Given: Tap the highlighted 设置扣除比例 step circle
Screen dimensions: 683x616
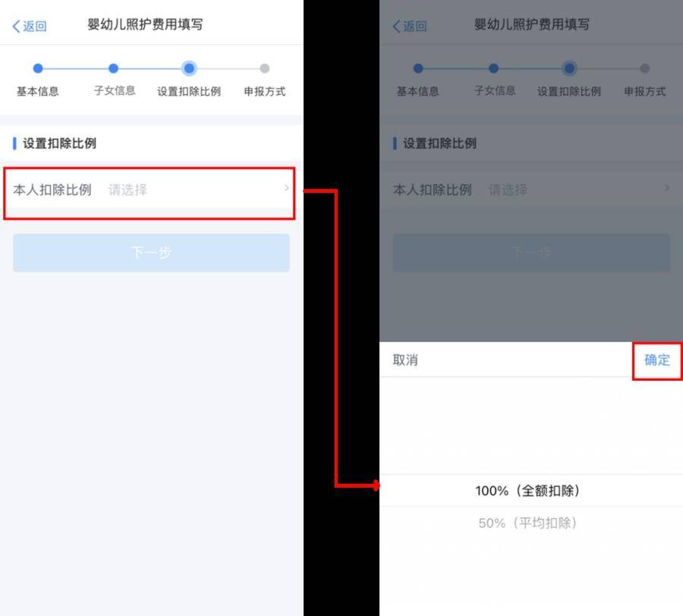Looking at the screenshot, I should 188,68.
